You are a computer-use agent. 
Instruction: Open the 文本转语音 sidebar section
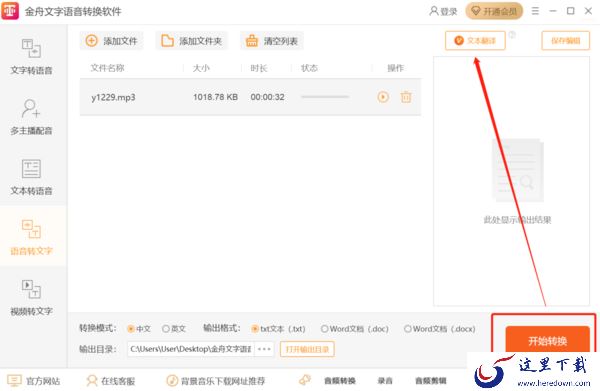point(31,177)
